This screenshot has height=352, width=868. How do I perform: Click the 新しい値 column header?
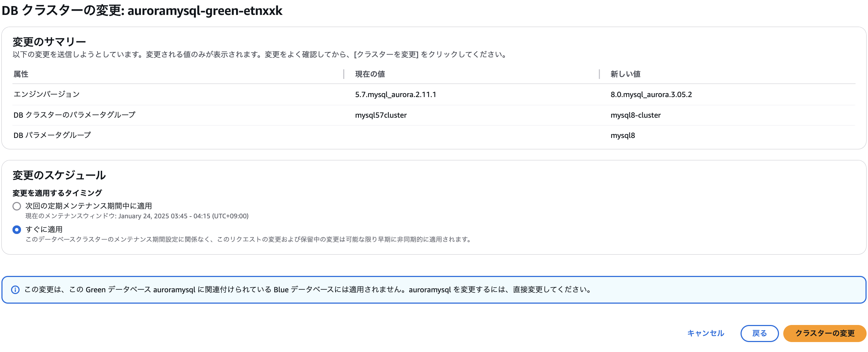(625, 74)
